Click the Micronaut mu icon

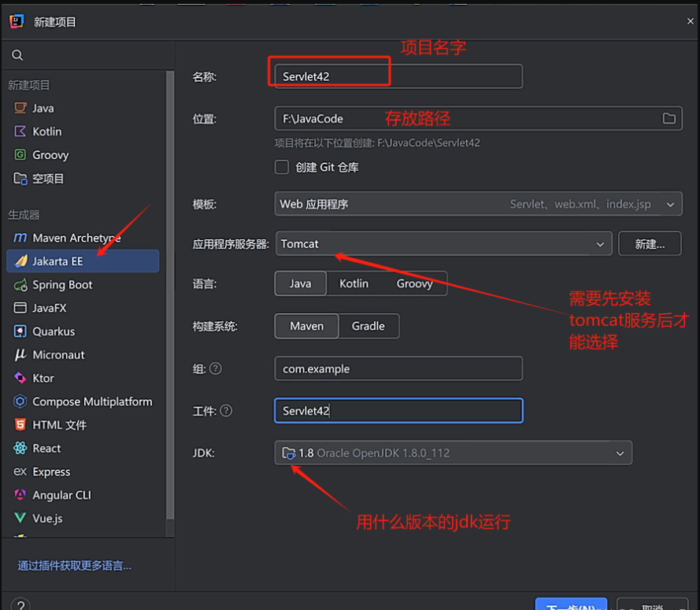point(20,354)
